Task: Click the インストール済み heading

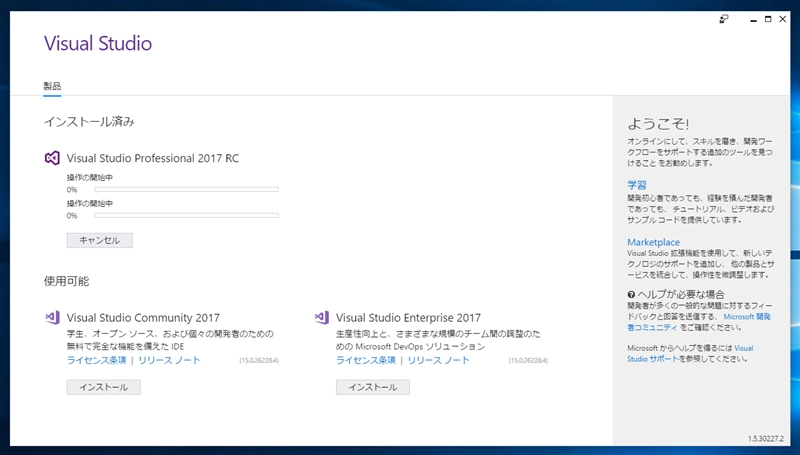Action: [89, 121]
